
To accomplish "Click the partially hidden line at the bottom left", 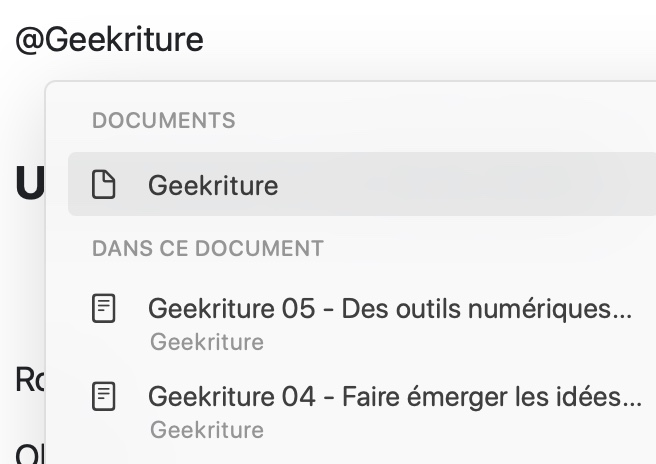I will coord(30,454).
